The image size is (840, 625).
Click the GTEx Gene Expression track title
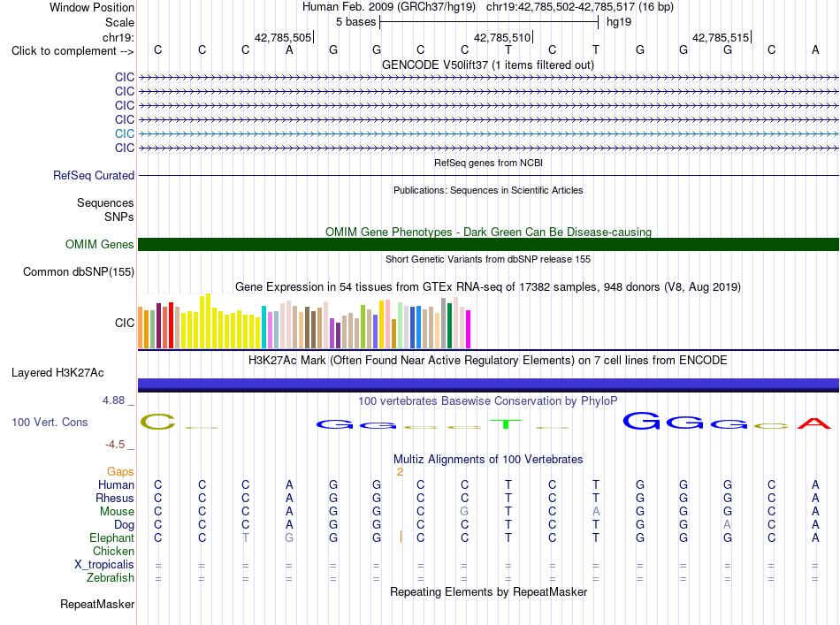(x=488, y=286)
